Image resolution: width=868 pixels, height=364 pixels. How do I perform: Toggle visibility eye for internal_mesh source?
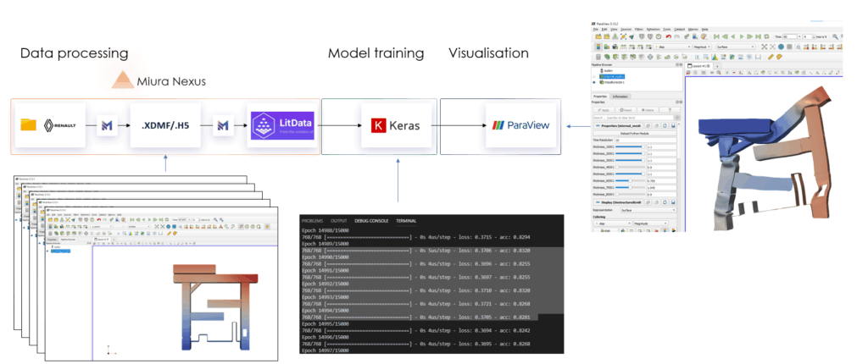[x=594, y=76]
